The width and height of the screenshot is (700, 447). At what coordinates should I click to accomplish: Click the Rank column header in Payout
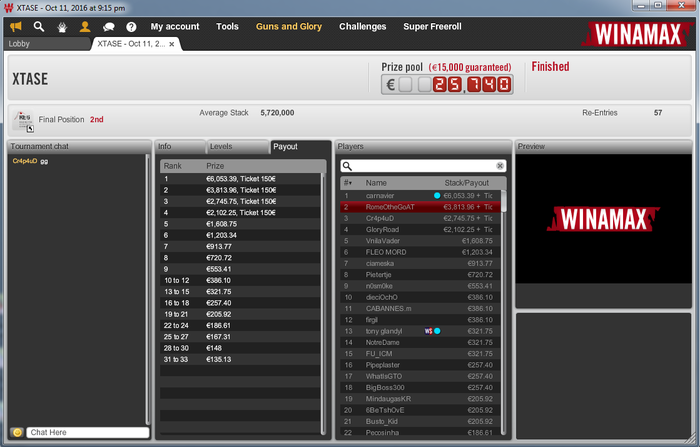click(172, 166)
